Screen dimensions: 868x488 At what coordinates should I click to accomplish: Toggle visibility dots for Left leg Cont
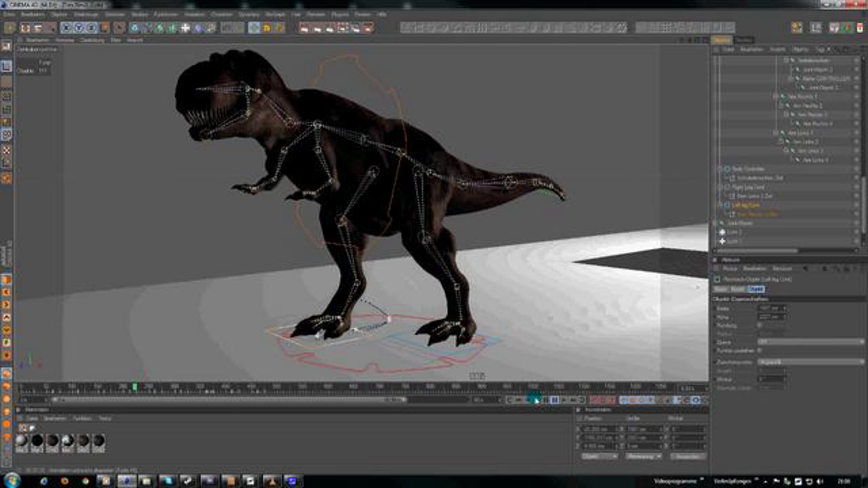click(x=856, y=205)
